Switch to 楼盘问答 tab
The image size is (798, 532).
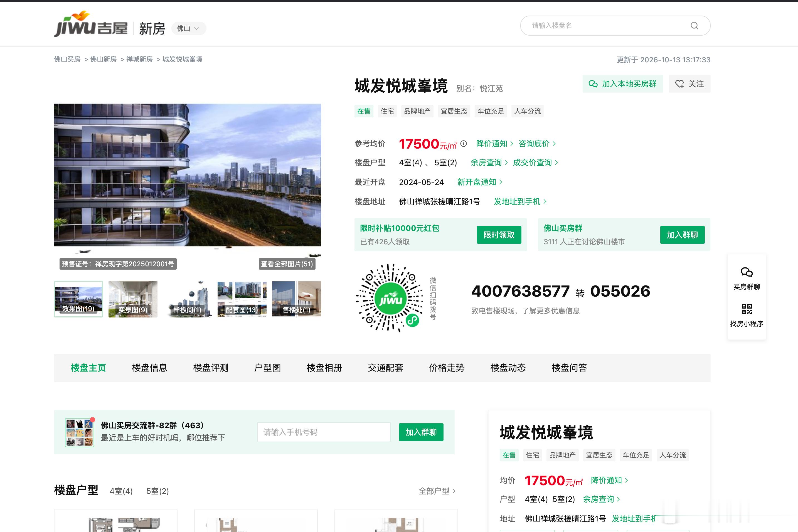[x=569, y=368]
